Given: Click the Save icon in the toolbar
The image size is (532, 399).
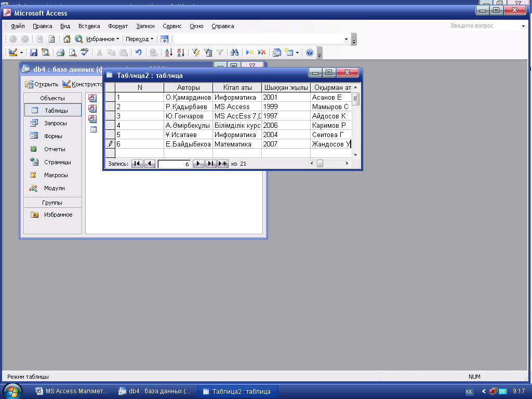Looking at the screenshot, I should [33, 52].
